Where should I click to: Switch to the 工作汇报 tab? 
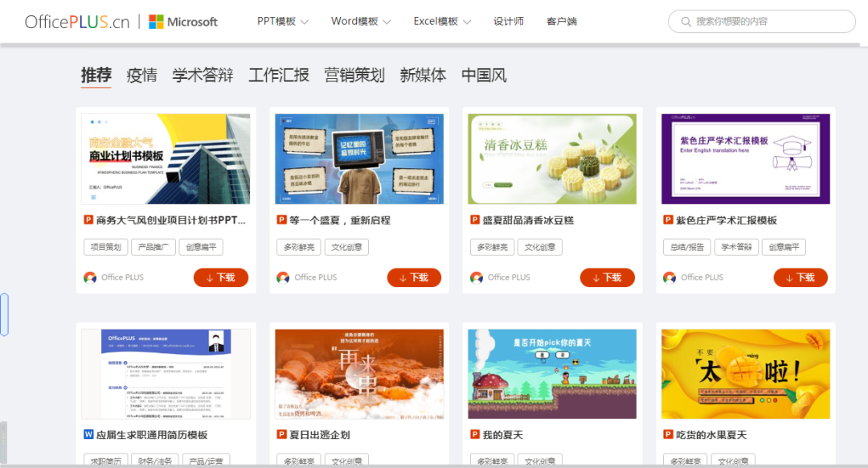pyautogui.click(x=278, y=75)
